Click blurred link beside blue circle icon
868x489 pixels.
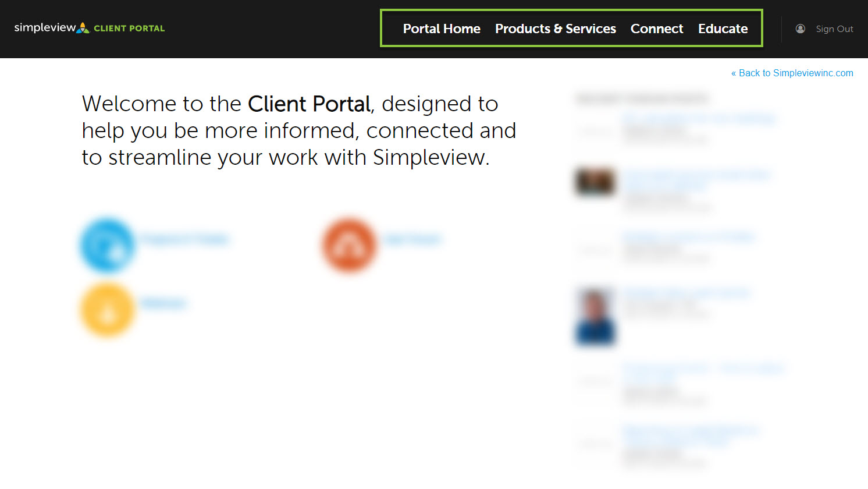click(x=185, y=239)
